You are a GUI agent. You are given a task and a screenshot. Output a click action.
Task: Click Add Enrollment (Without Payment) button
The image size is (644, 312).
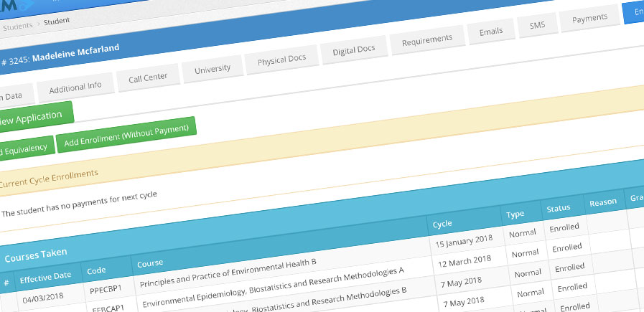[126, 134]
